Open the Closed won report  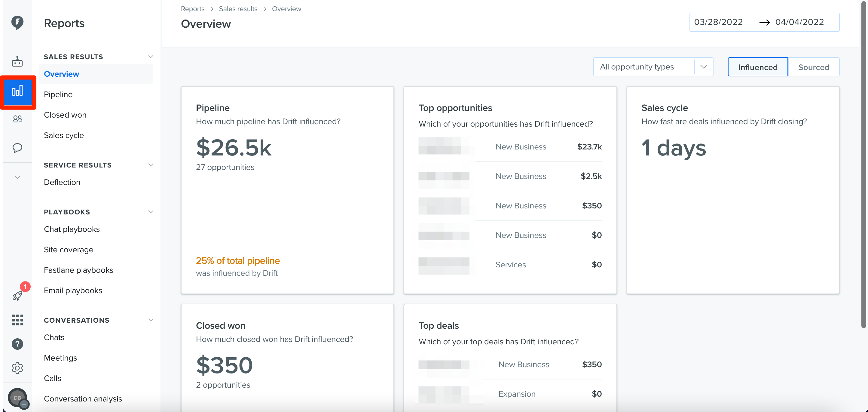[x=65, y=115]
